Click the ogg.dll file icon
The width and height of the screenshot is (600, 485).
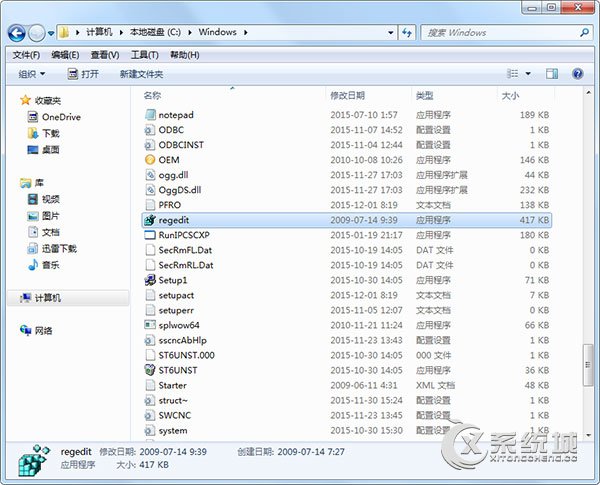click(150, 175)
